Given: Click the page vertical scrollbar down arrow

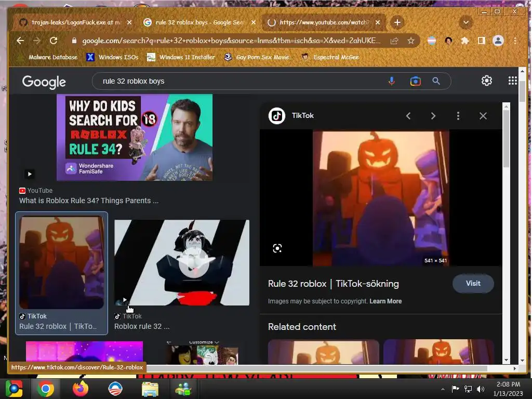Looking at the screenshot, I should pos(522,361).
